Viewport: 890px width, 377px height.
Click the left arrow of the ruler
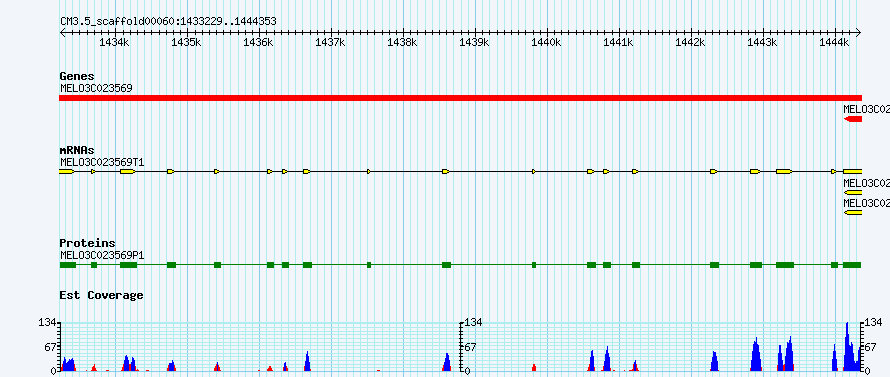click(x=63, y=33)
